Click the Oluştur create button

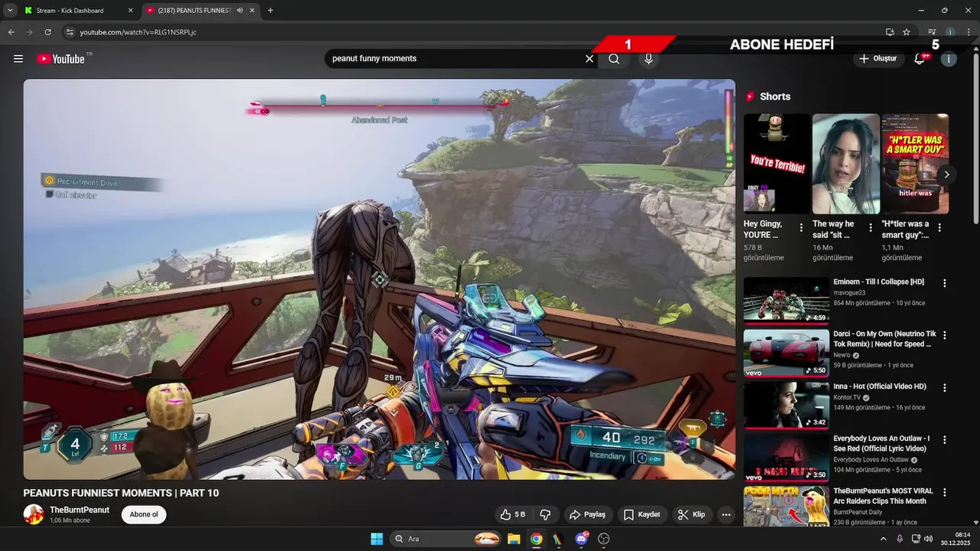coord(878,59)
